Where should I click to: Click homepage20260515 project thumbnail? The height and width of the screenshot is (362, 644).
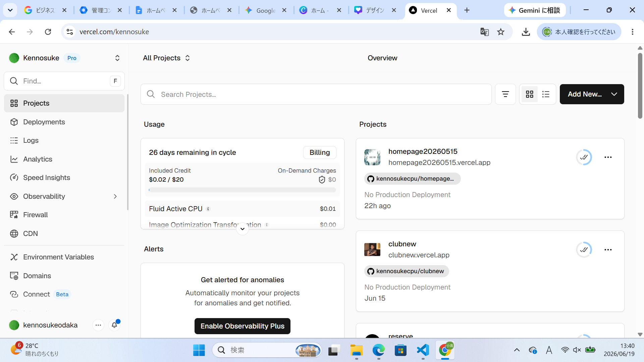pos(372,157)
